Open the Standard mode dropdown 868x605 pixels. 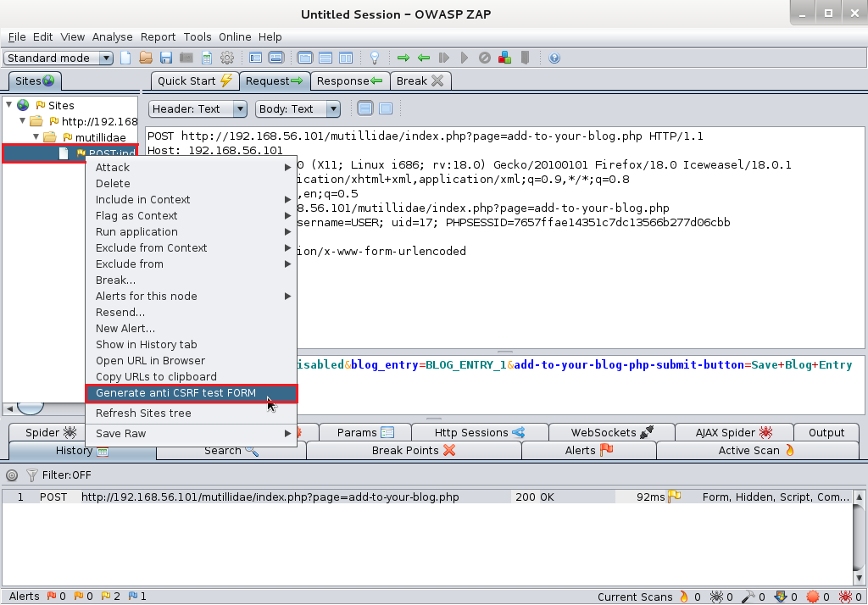[x=58, y=58]
